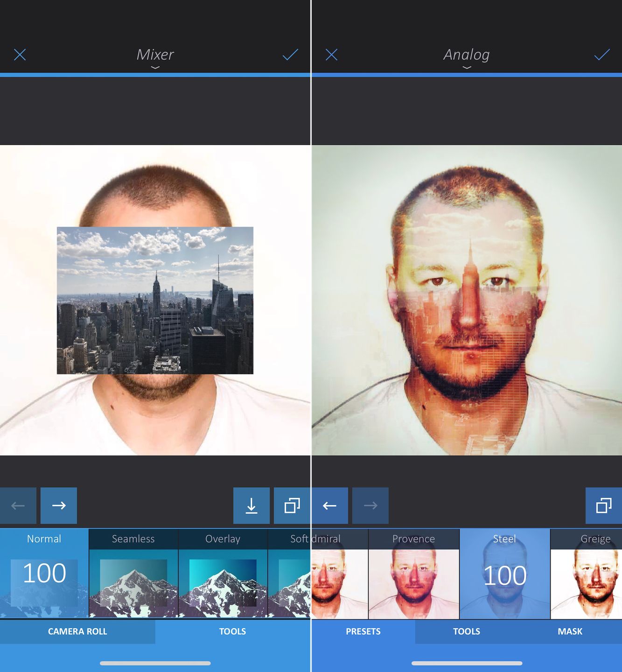
Task: Choose the Greige preset
Action: coord(587,574)
